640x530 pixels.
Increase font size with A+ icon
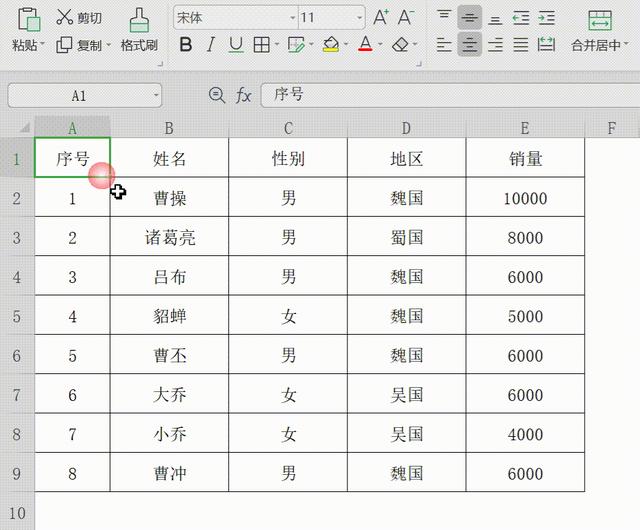click(381, 18)
